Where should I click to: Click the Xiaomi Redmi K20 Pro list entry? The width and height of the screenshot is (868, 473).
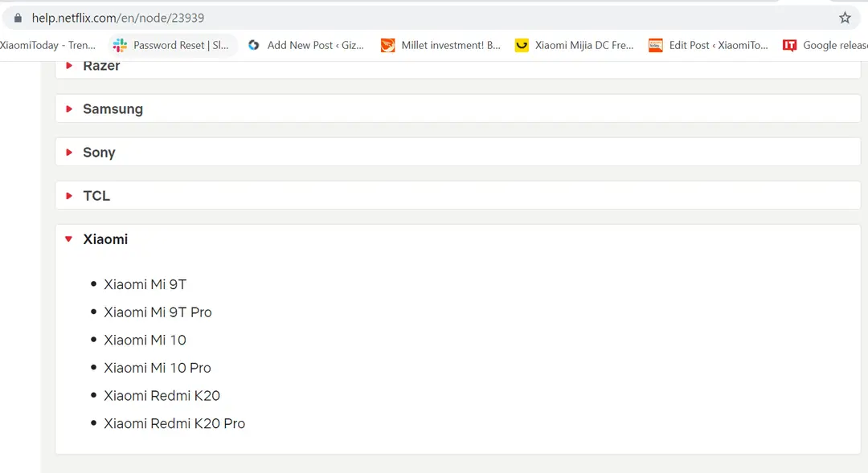174,423
